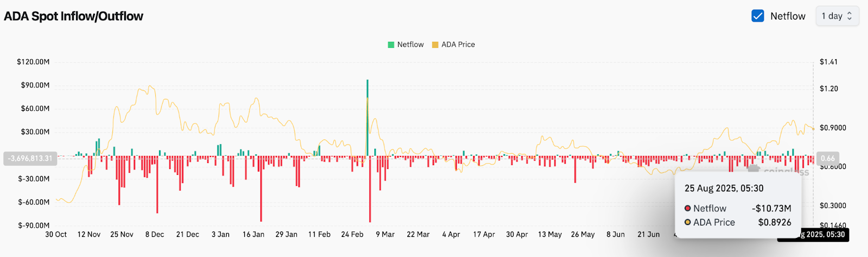The width and height of the screenshot is (868, 257).
Task: Click the 0.66 price marker on right axis
Action: coord(827,158)
